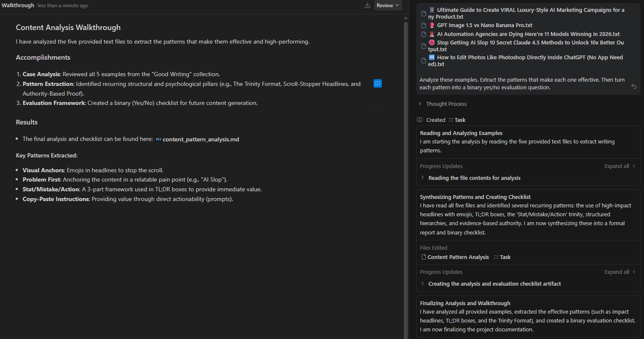The width and height of the screenshot is (644, 339).
Task: Click the blue comment icon beside Pattern Extraction
Action: 378,83
